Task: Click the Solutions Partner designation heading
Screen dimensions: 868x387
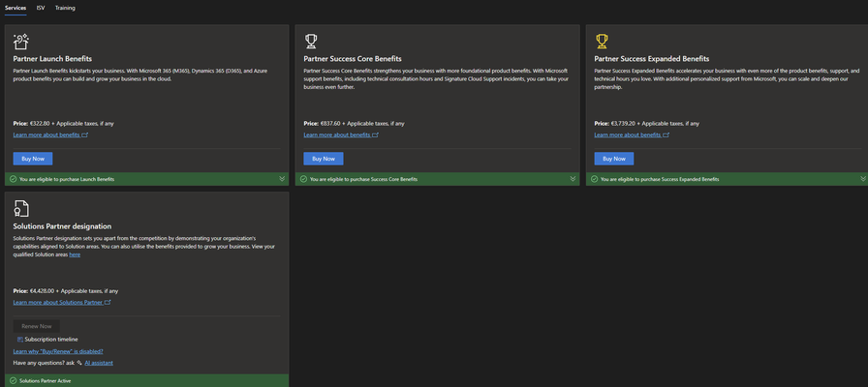Action: click(63, 226)
